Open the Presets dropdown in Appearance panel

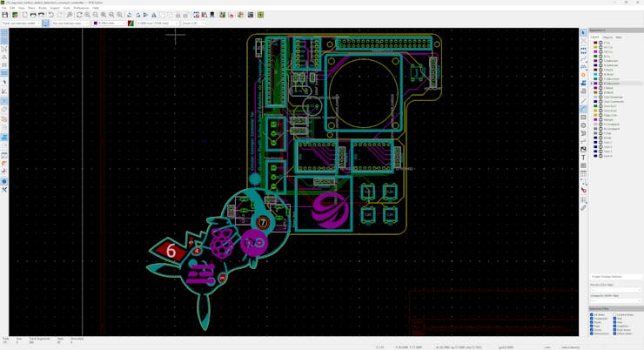(x=615, y=290)
